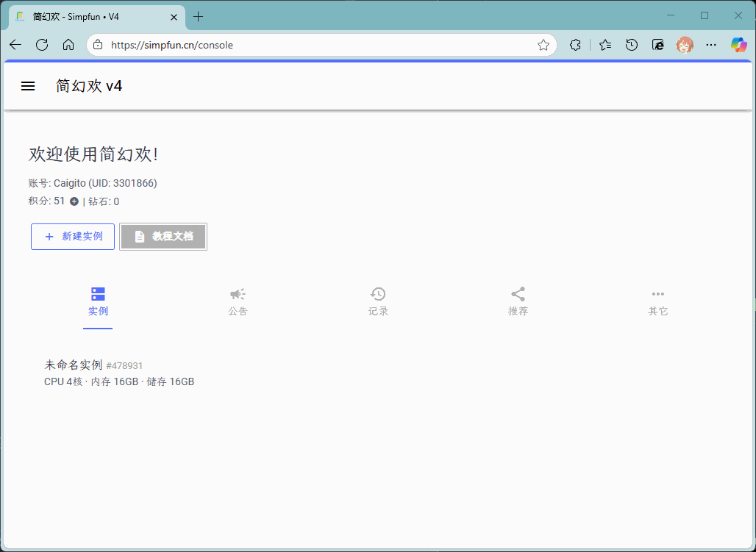756x552 pixels.
Task: Add this page to favorites star icon
Action: click(x=543, y=45)
